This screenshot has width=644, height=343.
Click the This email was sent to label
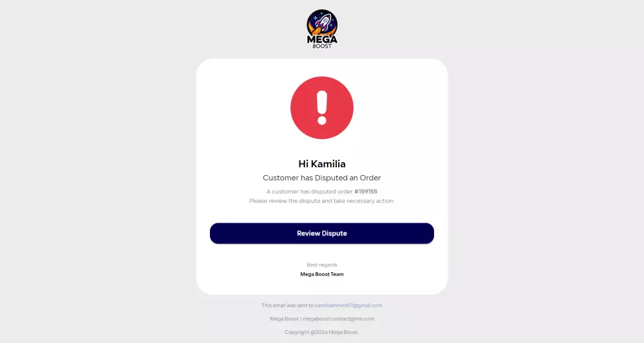point(287,305)
